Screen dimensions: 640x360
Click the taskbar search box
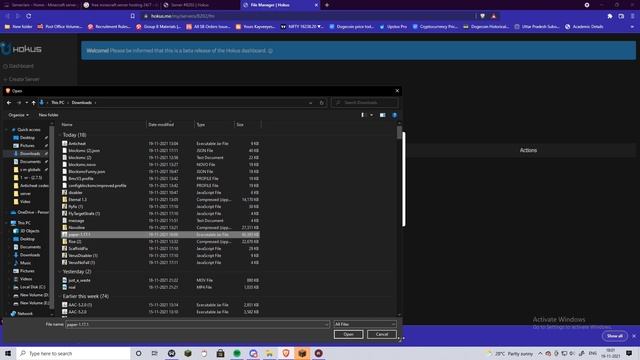point(73,353)
